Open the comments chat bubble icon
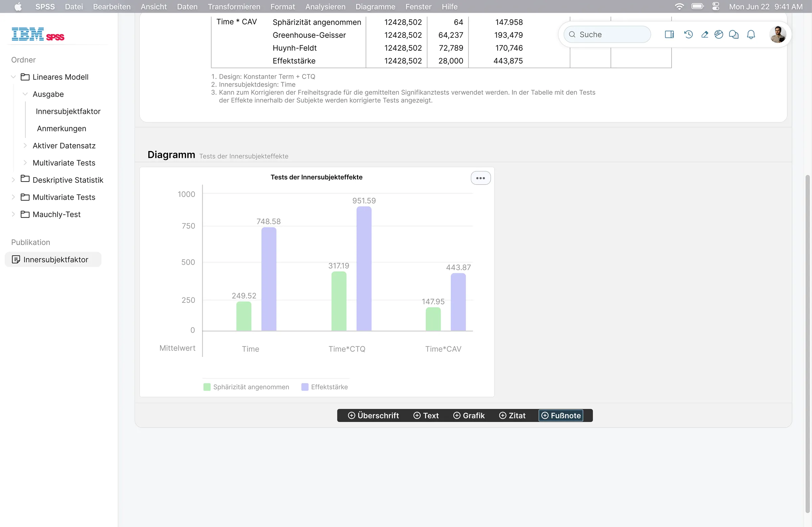This screenshot has height=527, width=812. 734,34
